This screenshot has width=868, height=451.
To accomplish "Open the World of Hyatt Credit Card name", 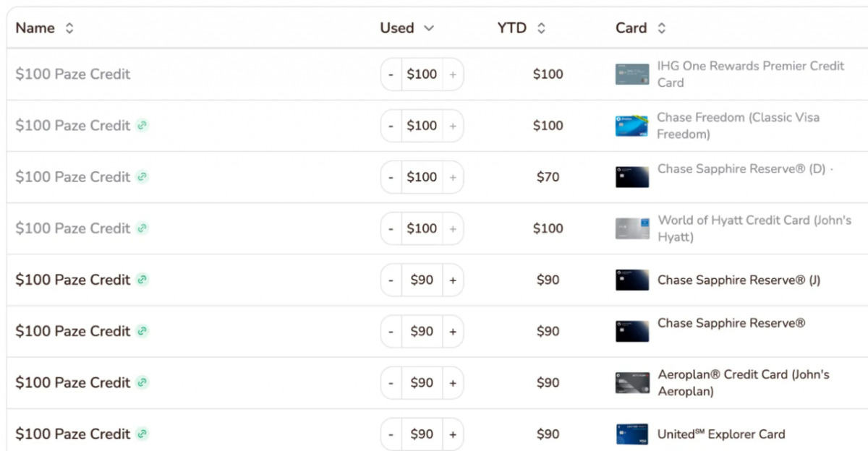I will tap(754, 228).
